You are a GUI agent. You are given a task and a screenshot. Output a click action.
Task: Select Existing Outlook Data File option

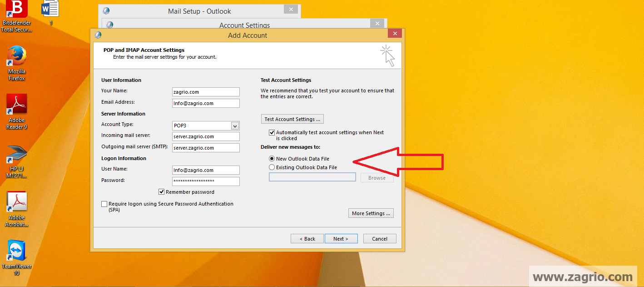click(x=272, y=167)
